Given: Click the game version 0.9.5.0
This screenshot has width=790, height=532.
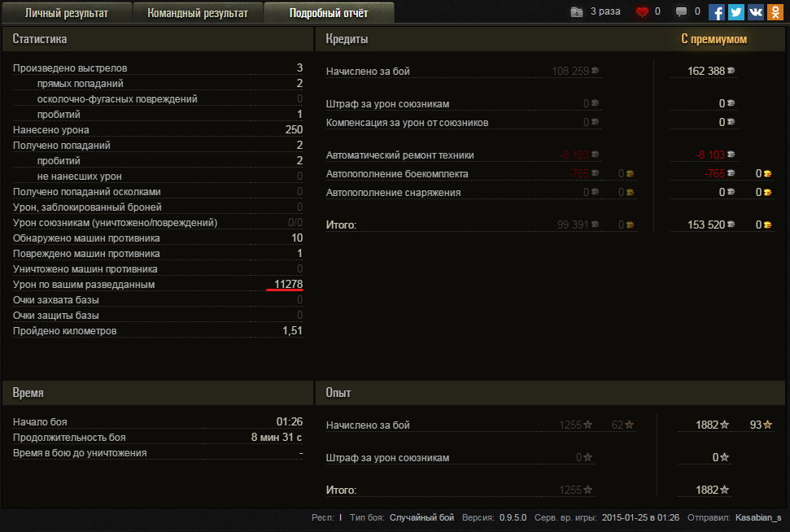Looking at the screenshot, I should [x=513, y=518].
